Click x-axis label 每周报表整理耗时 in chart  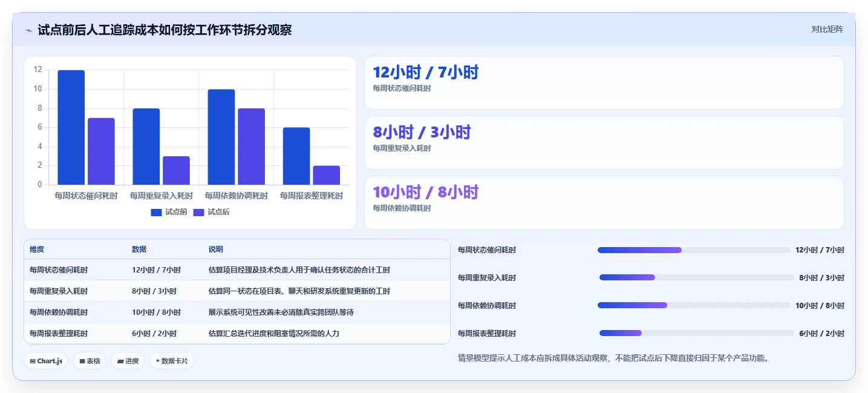pos(312,196)
